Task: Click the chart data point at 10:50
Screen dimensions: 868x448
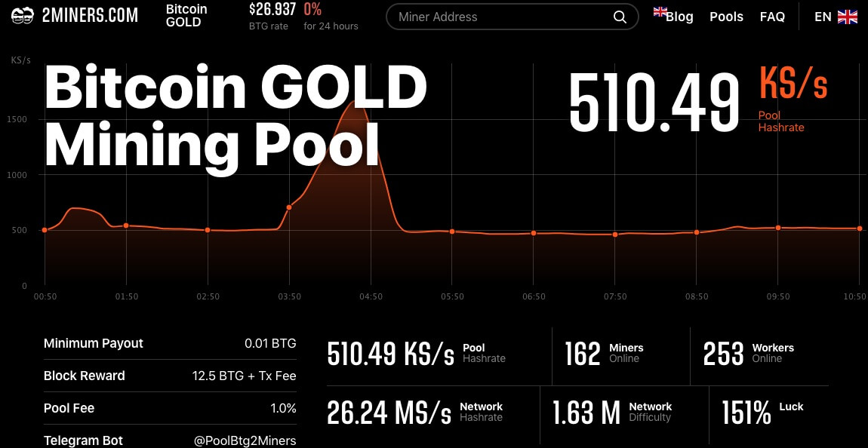Action: (x=860, y=229)
